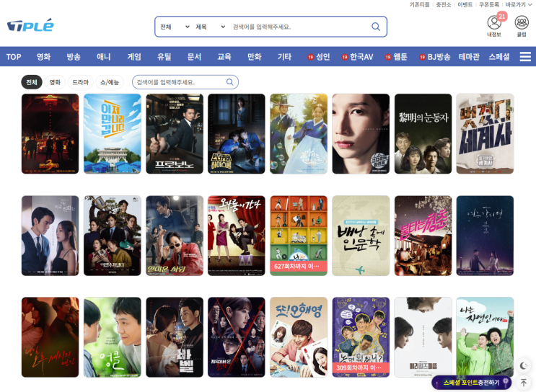Viewport: 536px width, 392px height.
Task: Click the category filter search magnifier icon
Action: coord(229,82)
